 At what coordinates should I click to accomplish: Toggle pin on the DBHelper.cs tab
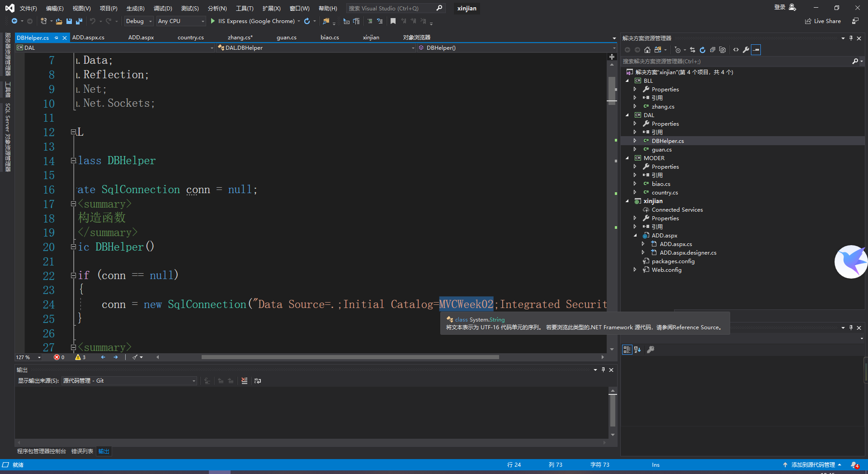coord(57,38)
